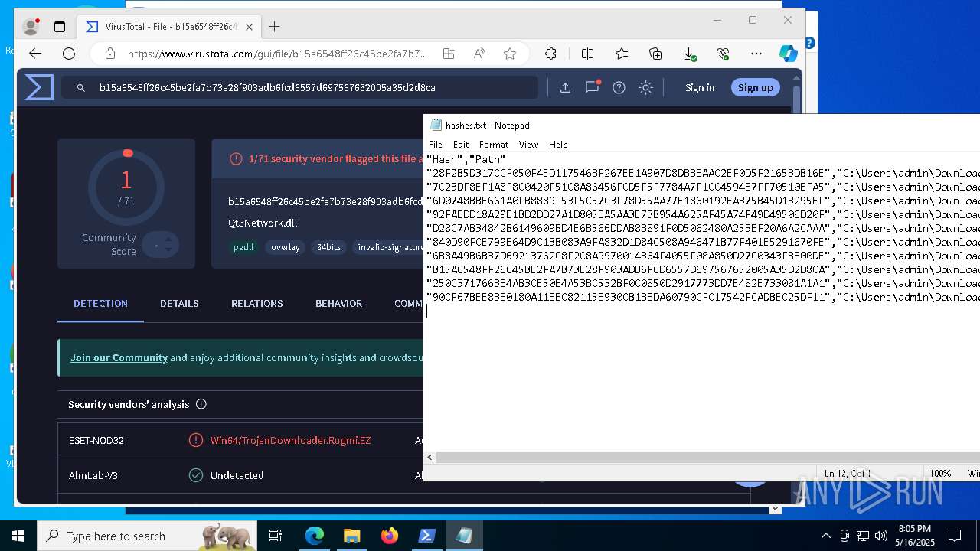Click the taskbar search box
Viewport: 980px width, 551px height.
click(149, 536)
